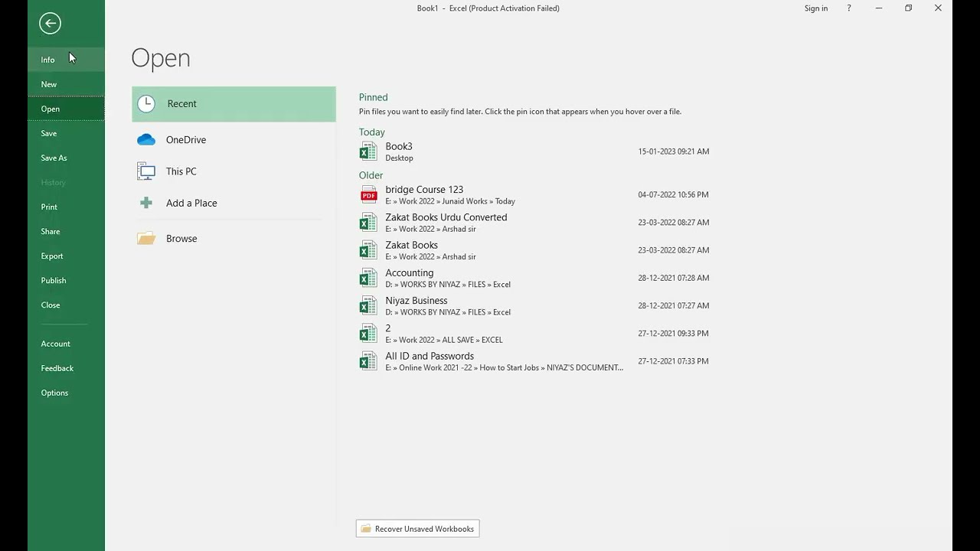The width and height of the screenshot is (980, 551).
Task: Click the Browse label
Action: 181,239
